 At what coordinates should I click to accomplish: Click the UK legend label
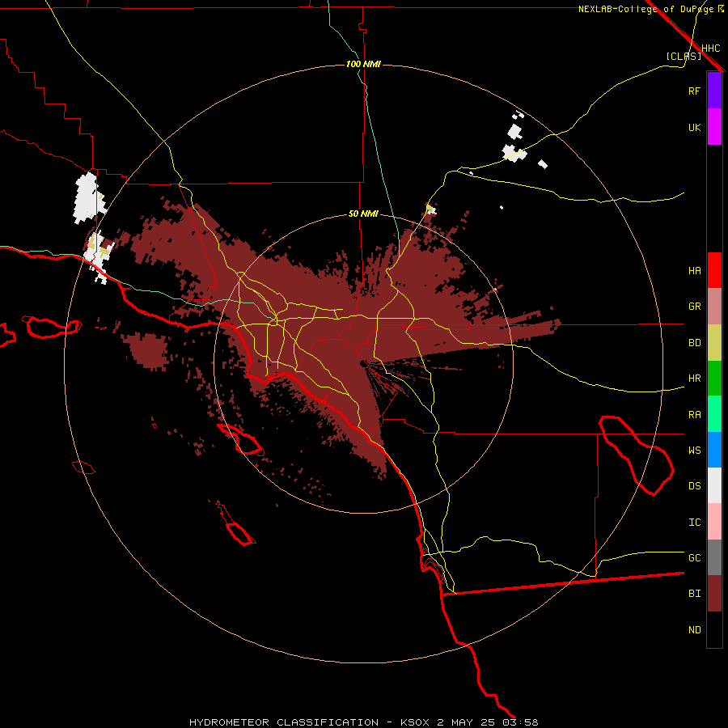[694, 127]
